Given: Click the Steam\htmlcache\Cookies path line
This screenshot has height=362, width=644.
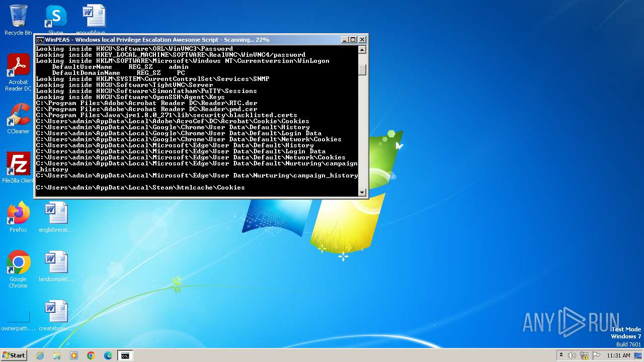Looking at the screenshot, I should coord(140,188).
